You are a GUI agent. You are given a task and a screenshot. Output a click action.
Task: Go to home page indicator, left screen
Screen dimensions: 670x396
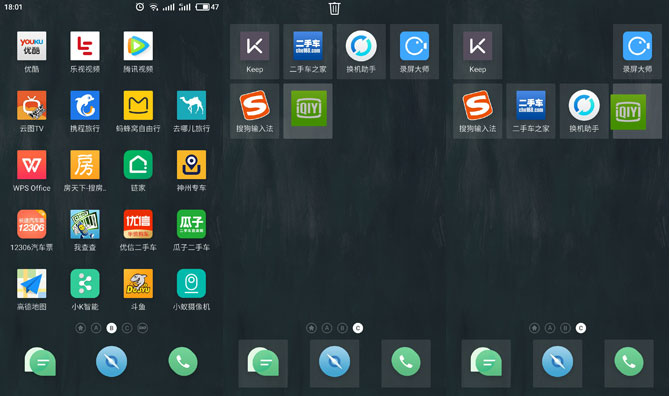point(80,328)
